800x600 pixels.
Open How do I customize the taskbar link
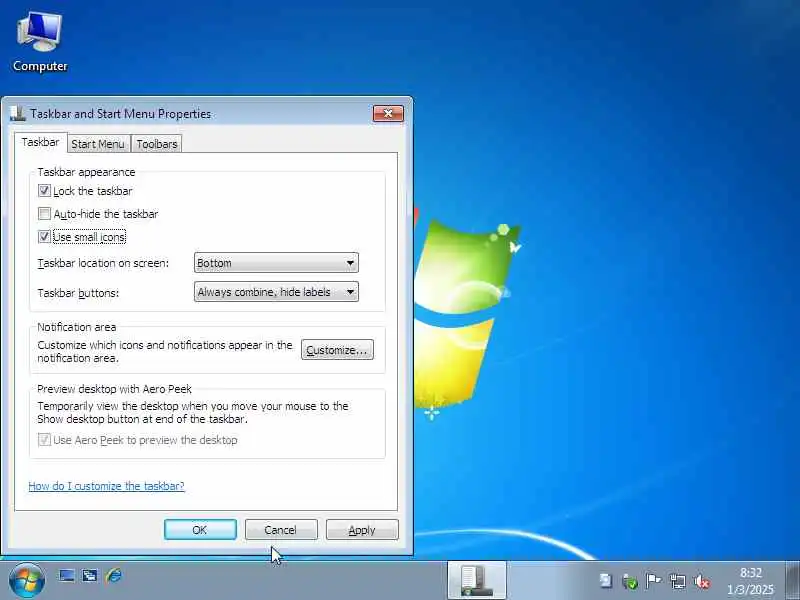[x=106, y=486]
